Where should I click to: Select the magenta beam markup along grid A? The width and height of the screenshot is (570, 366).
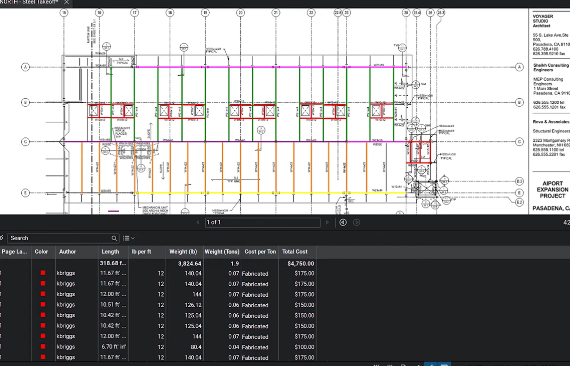[271, 67]
